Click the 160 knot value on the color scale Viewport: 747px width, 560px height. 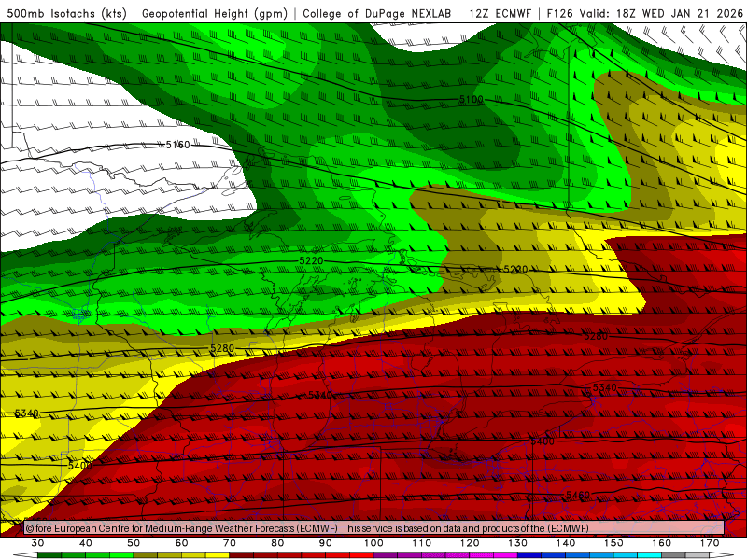662,543
